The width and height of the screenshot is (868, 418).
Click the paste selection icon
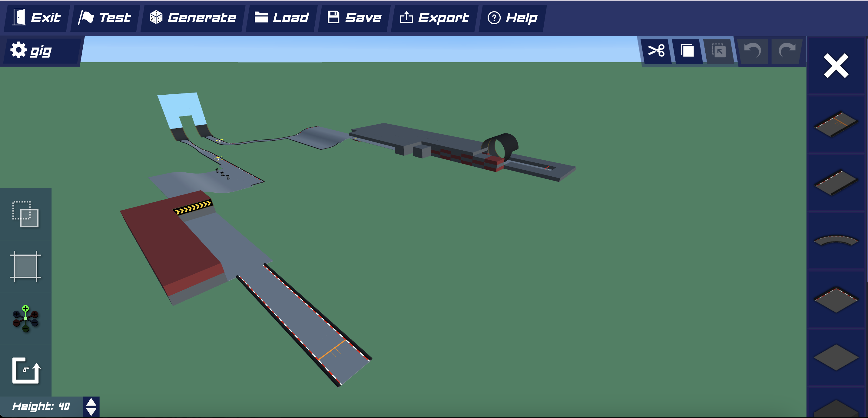(x=718, y=51)
